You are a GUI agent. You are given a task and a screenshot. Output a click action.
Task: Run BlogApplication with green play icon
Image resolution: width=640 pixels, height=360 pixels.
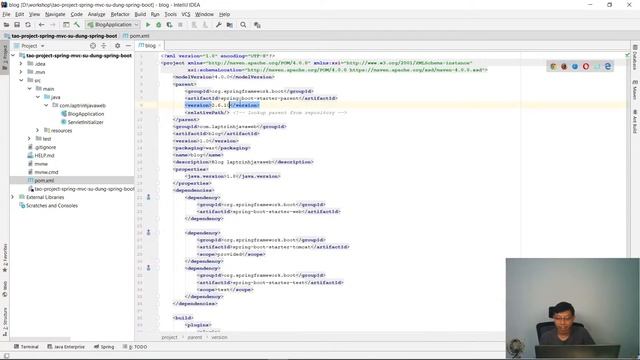(x=148, y=25)
